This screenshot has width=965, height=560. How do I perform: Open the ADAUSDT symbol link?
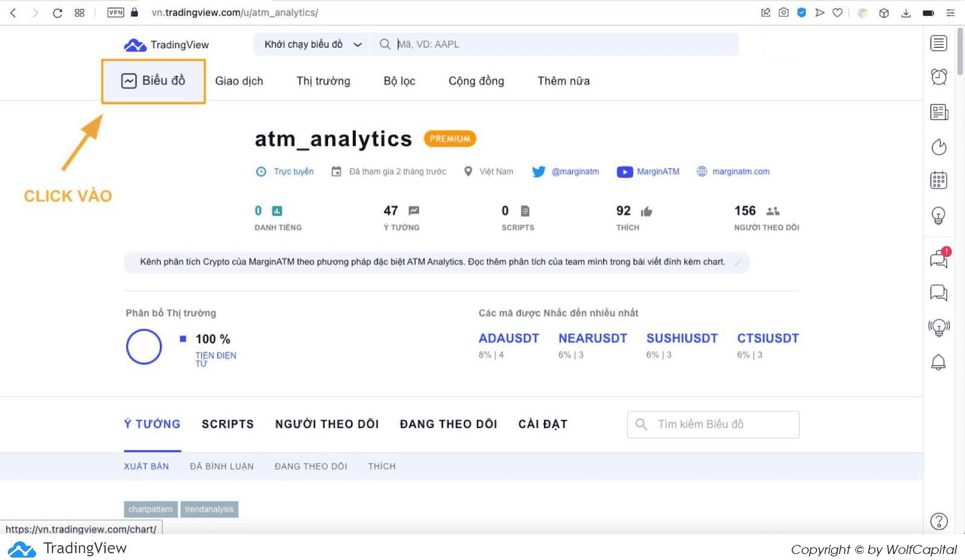(x=509, y=338)
